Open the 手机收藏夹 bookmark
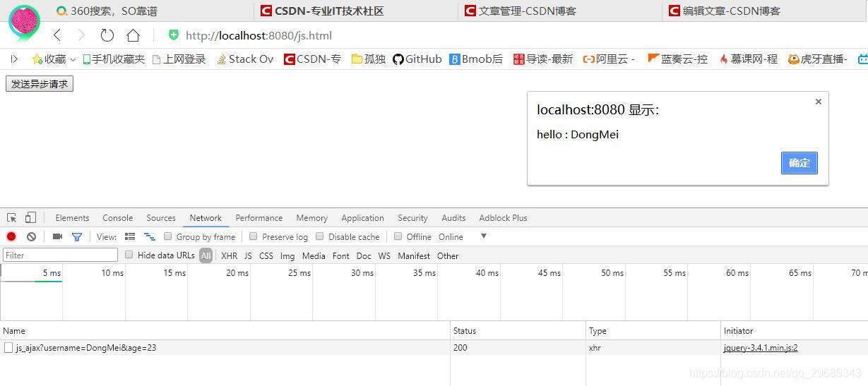 114,59
